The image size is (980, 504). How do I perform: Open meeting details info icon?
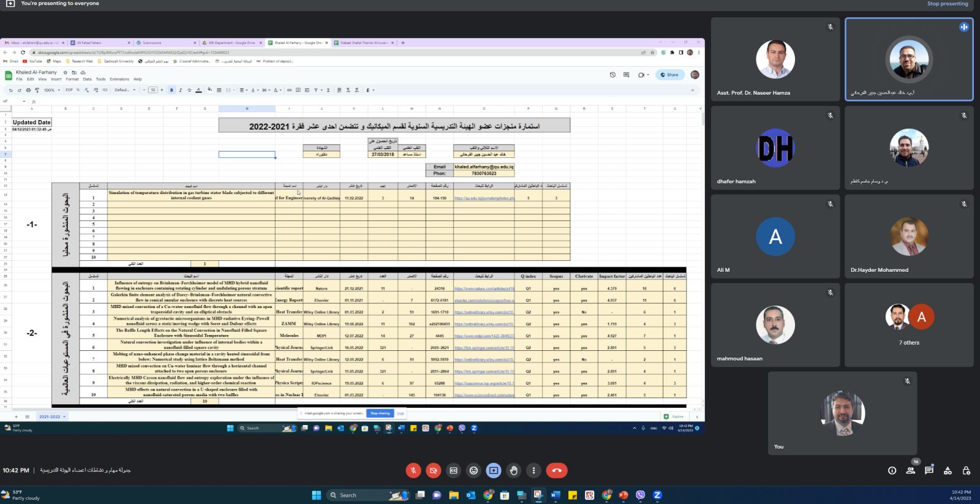pos(892,470)
